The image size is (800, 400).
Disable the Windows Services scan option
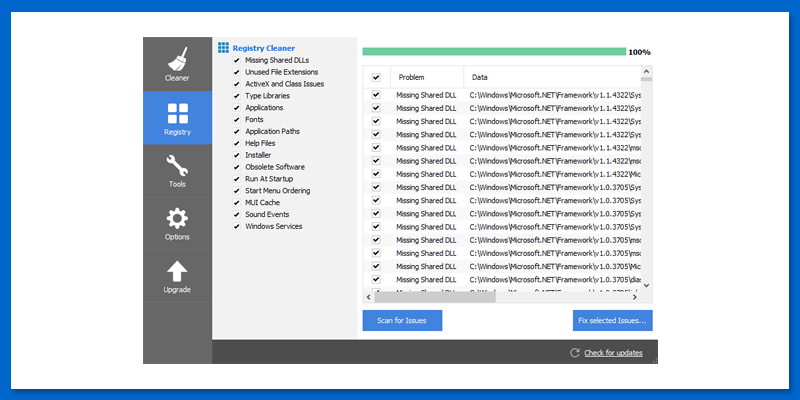[237, 226]
